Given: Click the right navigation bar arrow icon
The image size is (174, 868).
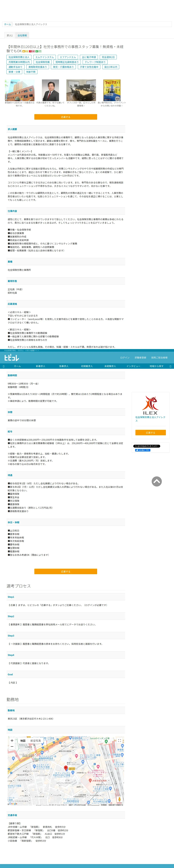Looking at the screenshot, I should coord(170,366).
